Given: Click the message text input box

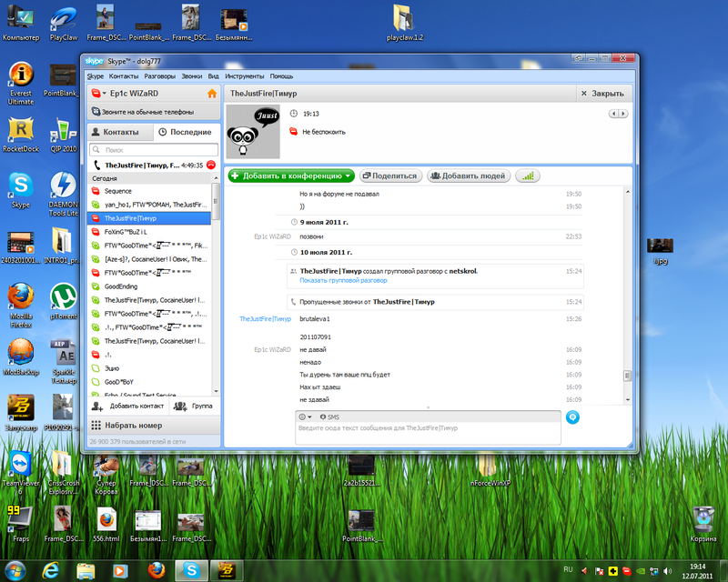Looking at the screenshot, I should (x=428, y=433).
